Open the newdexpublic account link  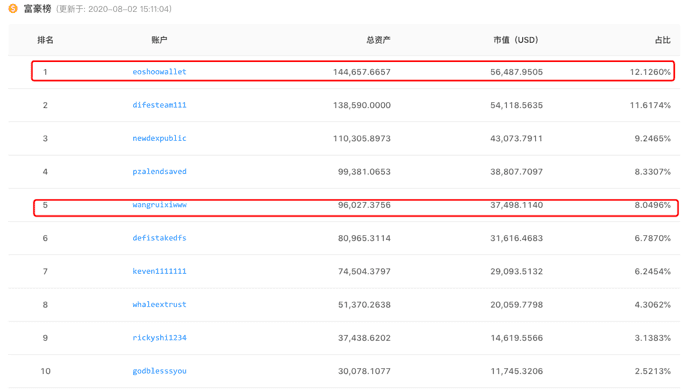pyautogui.click(x=159, y=138)
